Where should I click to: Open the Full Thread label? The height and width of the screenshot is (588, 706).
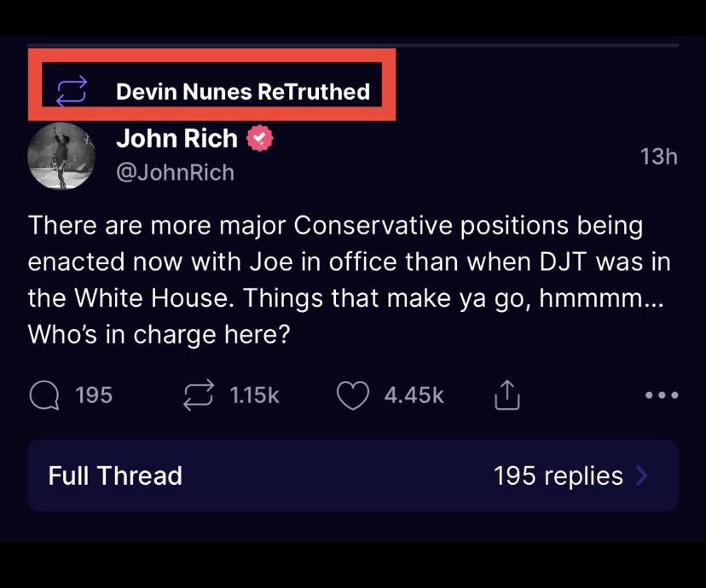tap(115, 476)
